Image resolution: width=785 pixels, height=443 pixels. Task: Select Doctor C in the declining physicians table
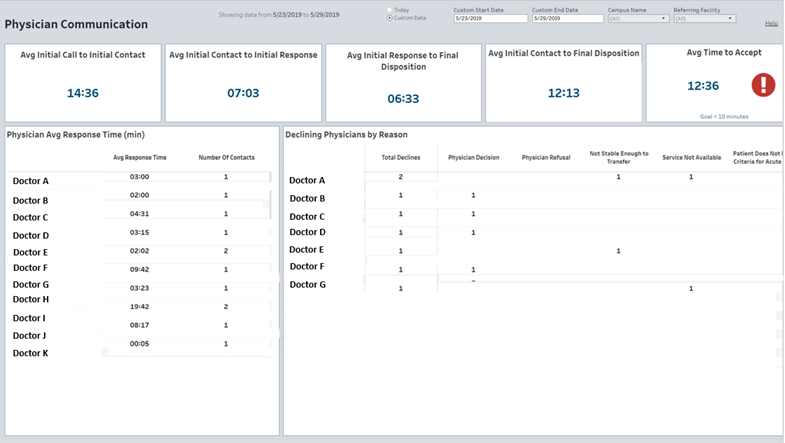[x=307, y=216]
